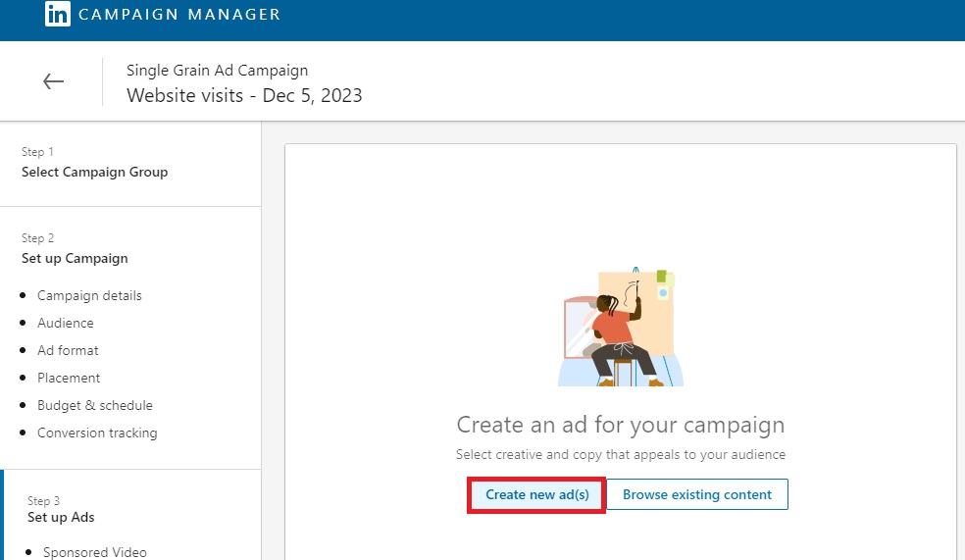Click the Select creative and copy subtitle
The height and width of the screenshot is (560, 965).
point(621,455)
